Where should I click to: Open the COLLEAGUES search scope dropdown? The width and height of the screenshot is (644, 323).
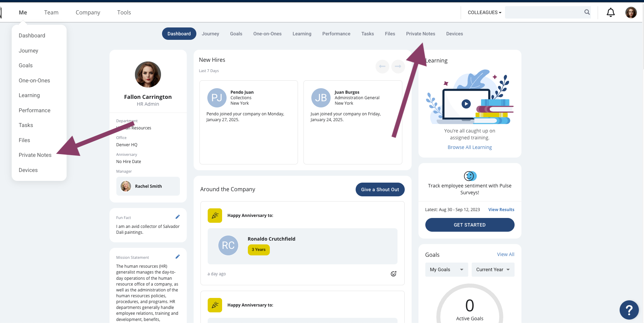pos(484,12)
